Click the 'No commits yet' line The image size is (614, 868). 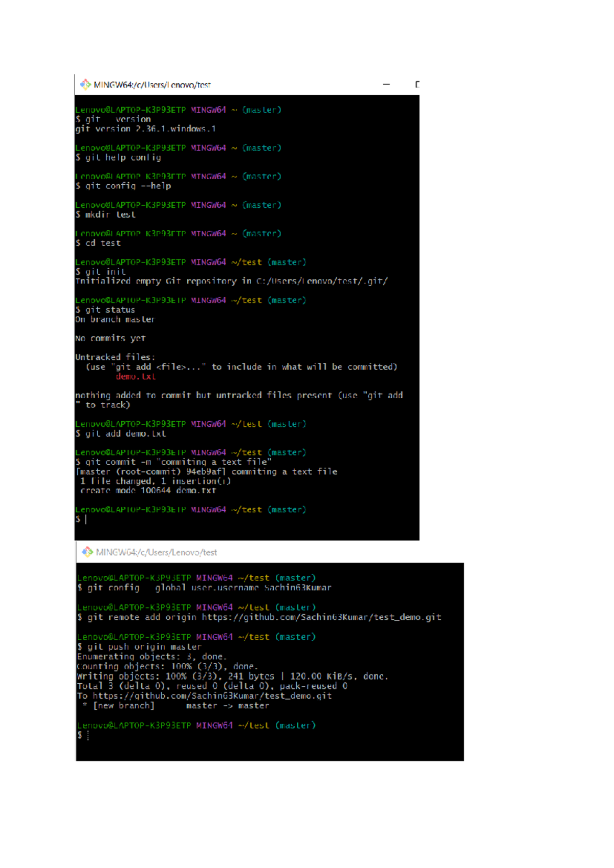(x=111, y=338)
